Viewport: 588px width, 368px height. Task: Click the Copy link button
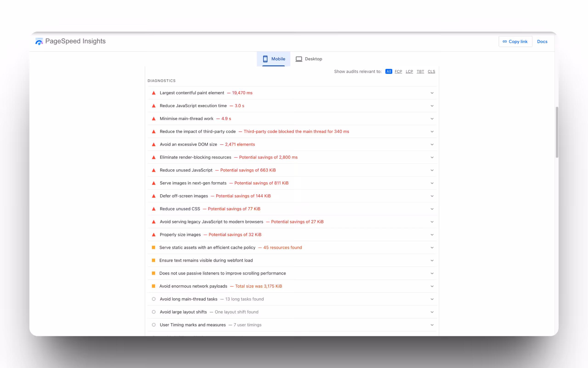(515, 42)
